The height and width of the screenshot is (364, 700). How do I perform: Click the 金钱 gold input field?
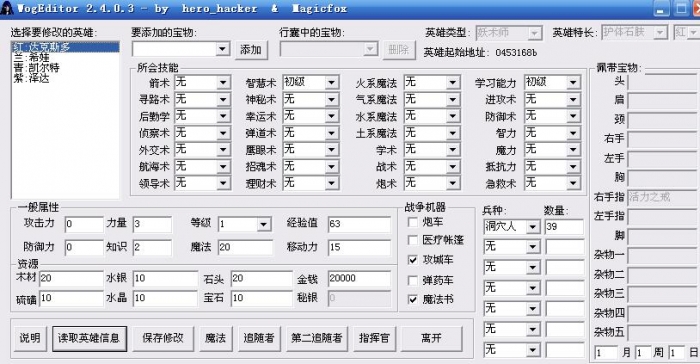point(359,279)
